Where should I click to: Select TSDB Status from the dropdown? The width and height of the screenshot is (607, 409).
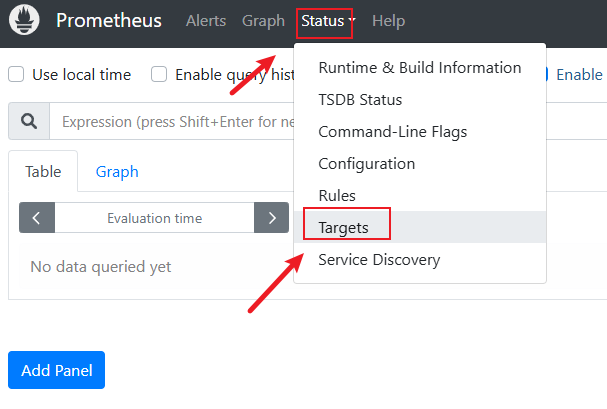[x=420, y=100]
